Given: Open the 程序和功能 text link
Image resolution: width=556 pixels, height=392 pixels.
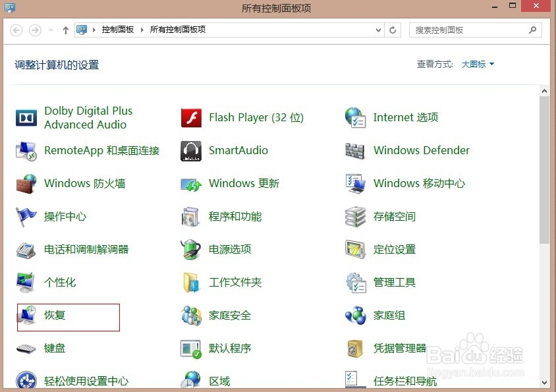Looking at the screenshot, I should [x=235, y=216].
